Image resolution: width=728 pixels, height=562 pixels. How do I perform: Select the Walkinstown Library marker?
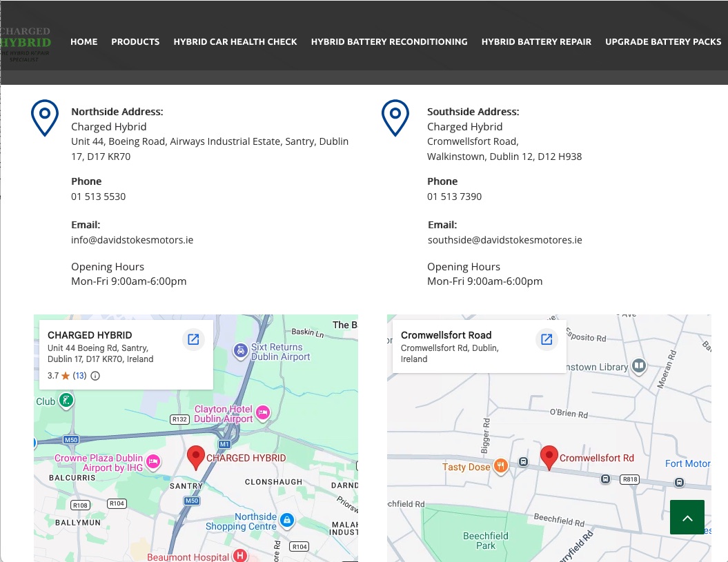[639, 366]
